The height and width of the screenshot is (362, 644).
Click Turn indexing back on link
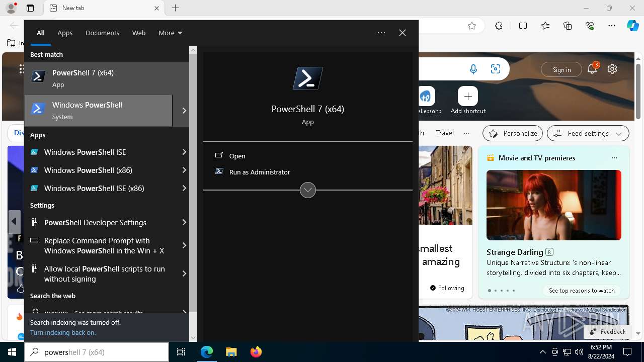63,332
